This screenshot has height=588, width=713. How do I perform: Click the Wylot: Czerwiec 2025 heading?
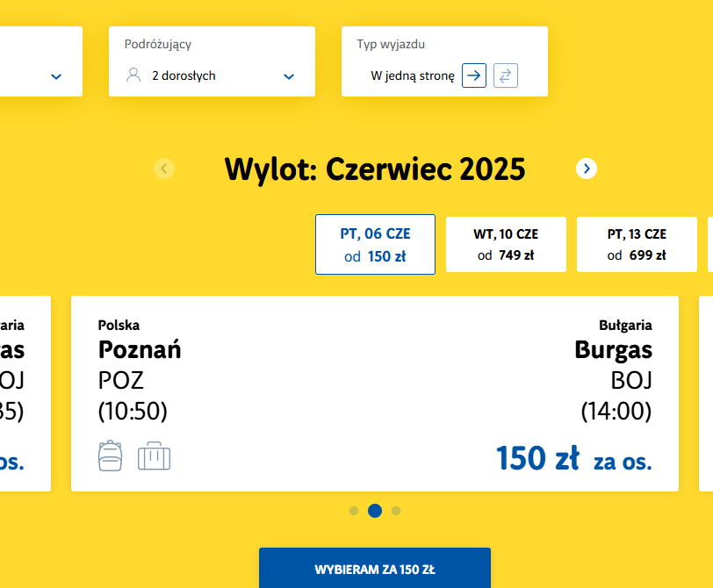[x=375, y=169]
